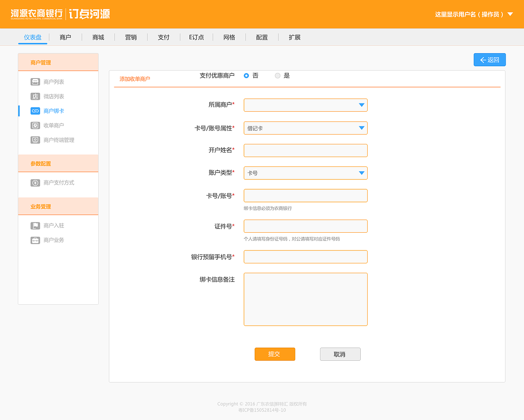
Task: Click the 取消 cancel button
Action: 340,354
